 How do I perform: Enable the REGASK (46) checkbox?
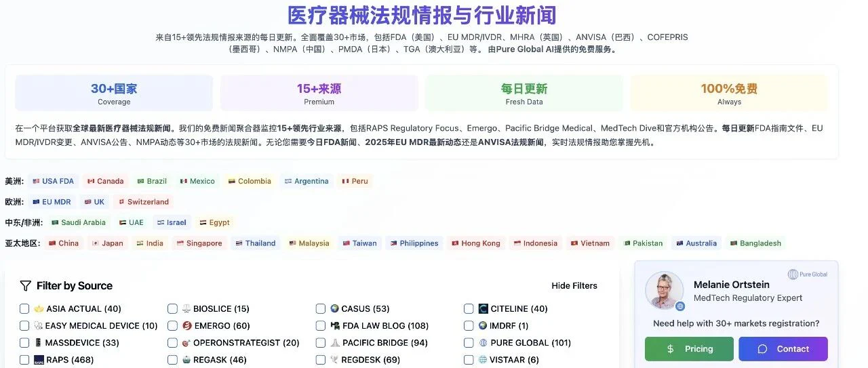coord(172,360)
